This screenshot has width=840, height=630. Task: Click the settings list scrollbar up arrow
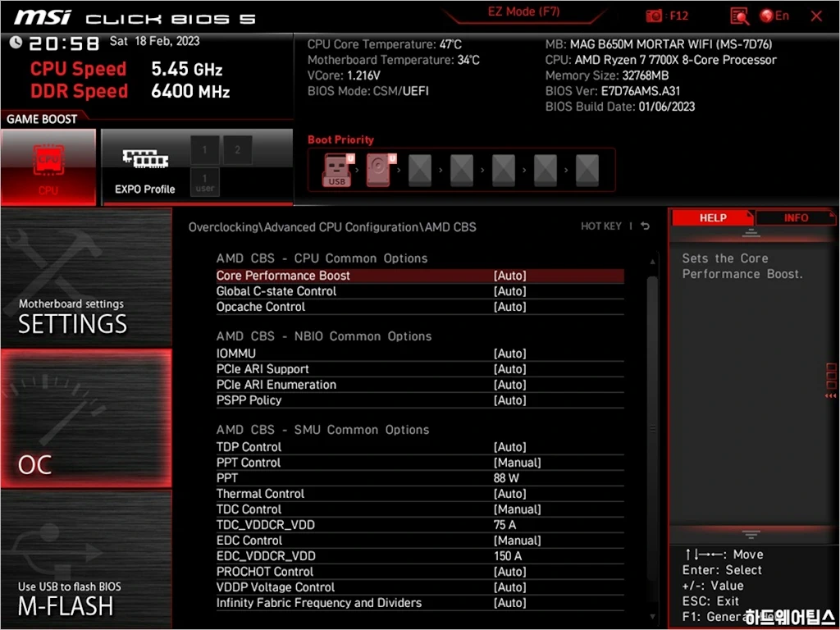click(652, 262)
